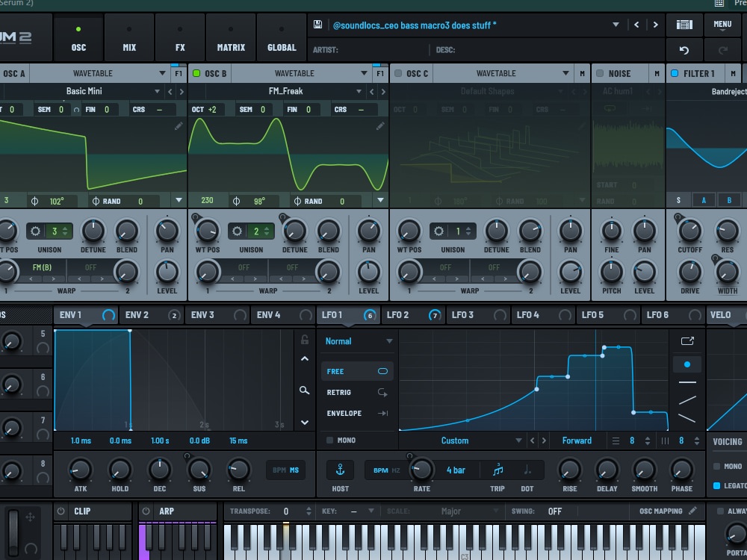Open the MENU button

tap(722, 25)
